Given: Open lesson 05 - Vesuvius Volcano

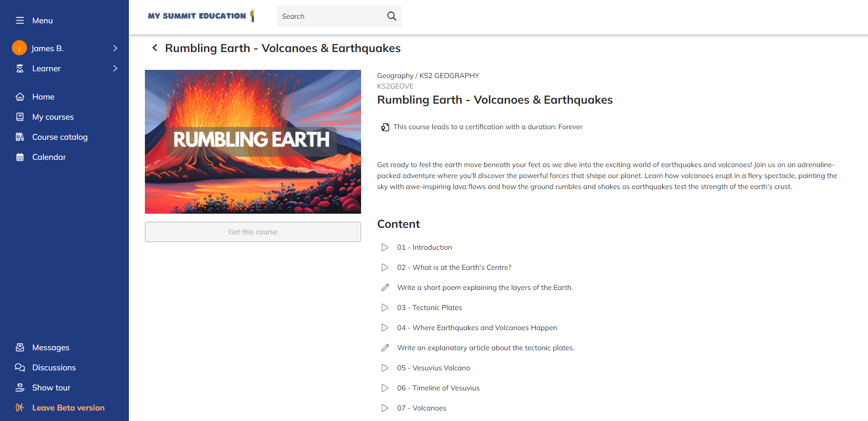Looking at the screenshot, I should pyautogui.click(x=433, y=368).
